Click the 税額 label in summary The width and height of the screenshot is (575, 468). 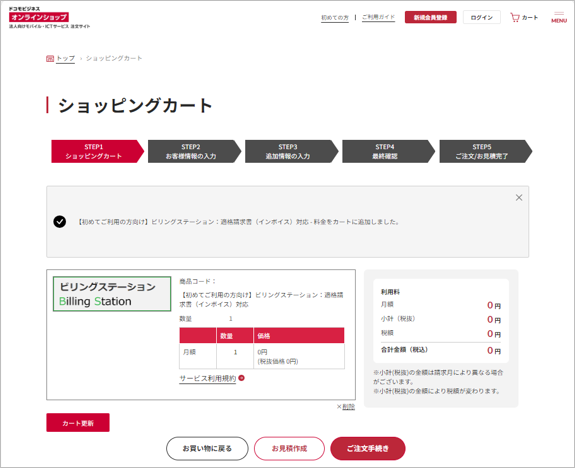click(x=387, y=333)
